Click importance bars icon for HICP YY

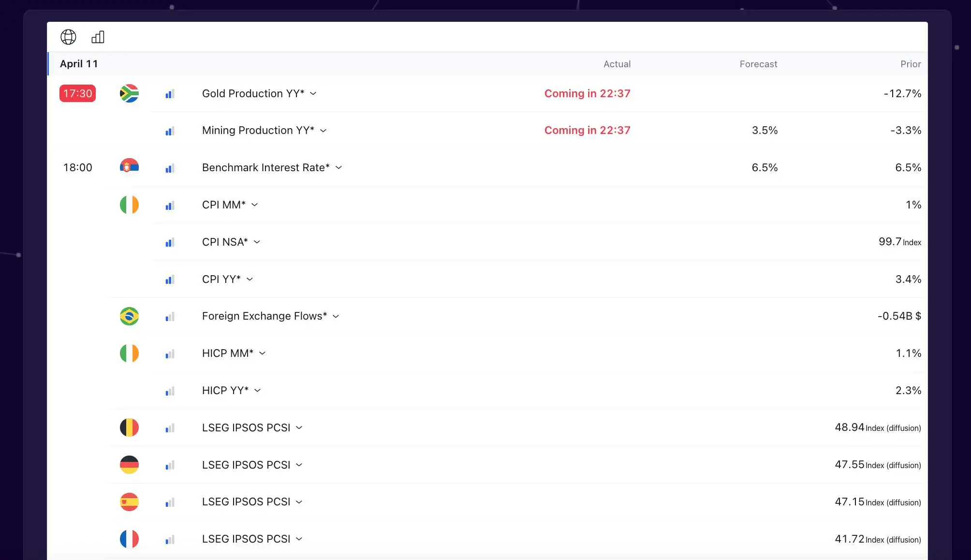(170, 391)
